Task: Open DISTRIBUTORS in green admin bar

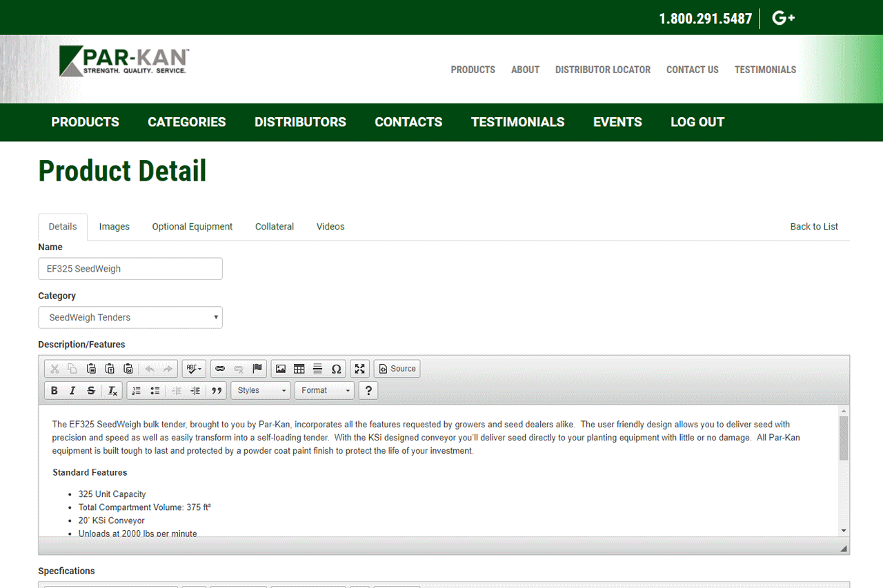Action: pos(300,122)
